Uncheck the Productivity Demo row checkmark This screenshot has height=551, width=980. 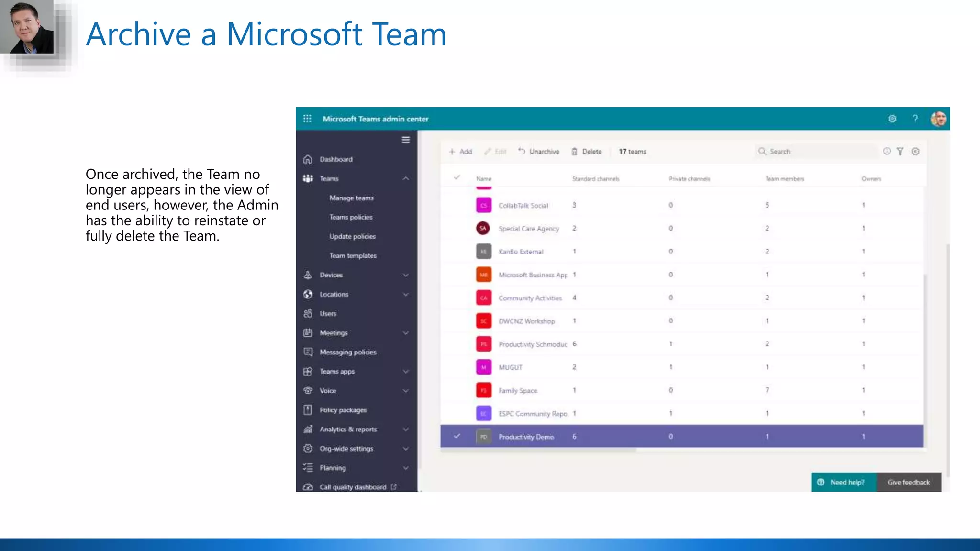[457, 436]
